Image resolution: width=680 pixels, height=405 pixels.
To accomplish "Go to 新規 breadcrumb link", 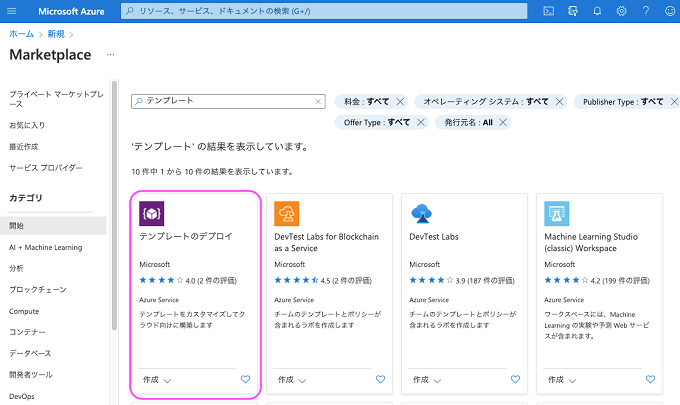I will [x=56, y=34].
